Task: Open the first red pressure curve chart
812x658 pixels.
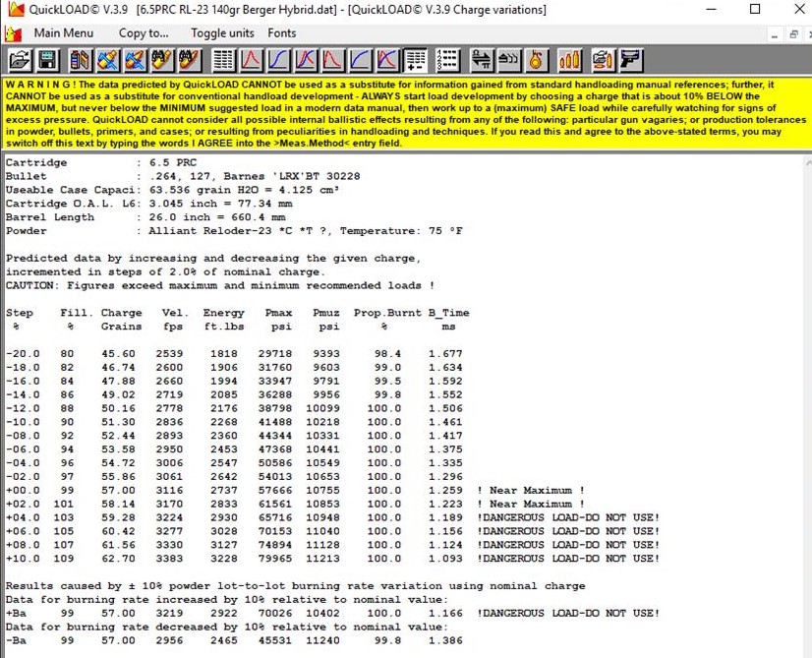Action: tap(251, 60)
